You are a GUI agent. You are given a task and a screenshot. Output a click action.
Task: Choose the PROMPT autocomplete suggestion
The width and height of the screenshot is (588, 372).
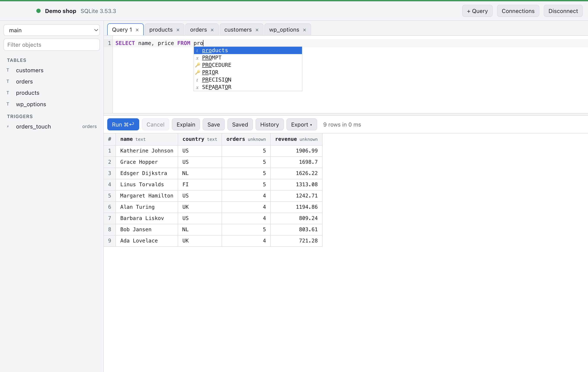tap(248, 58)
